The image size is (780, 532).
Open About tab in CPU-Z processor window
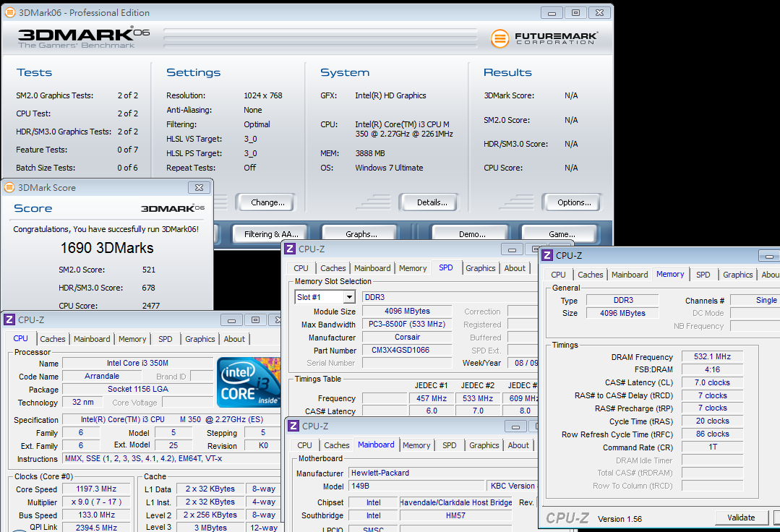pos(234,339)
